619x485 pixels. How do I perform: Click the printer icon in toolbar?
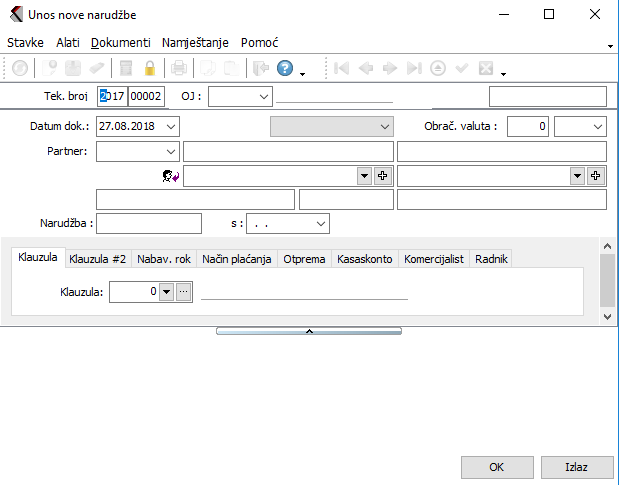(x=179, y=69)
